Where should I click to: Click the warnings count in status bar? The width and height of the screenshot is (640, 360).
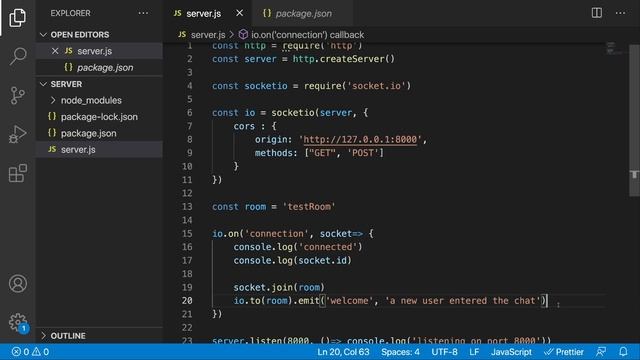[x=40, y=352]
